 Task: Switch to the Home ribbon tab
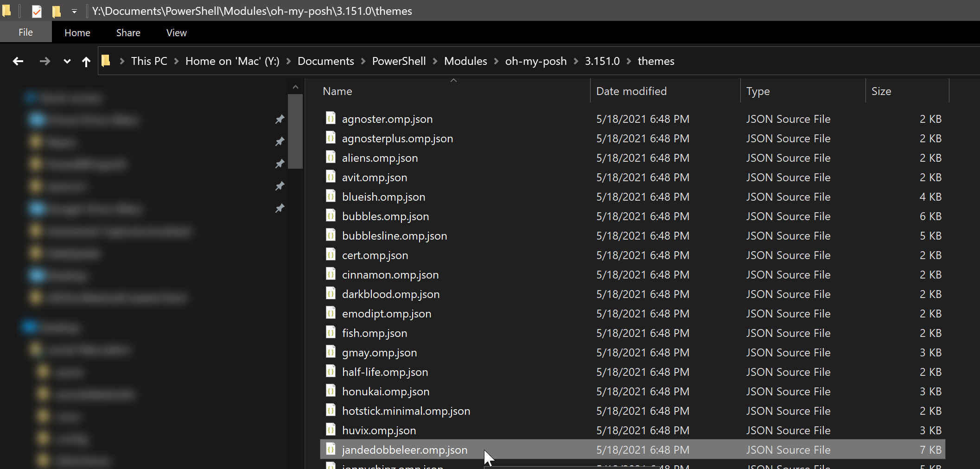(x=77, y=33)
